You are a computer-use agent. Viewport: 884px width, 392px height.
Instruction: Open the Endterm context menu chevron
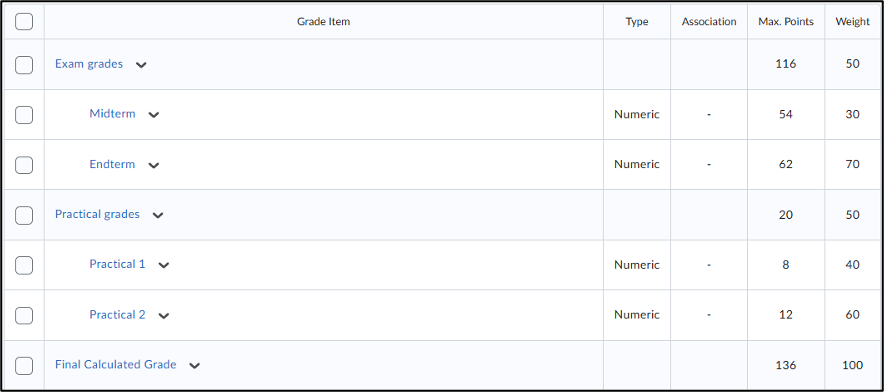point(153,165)
